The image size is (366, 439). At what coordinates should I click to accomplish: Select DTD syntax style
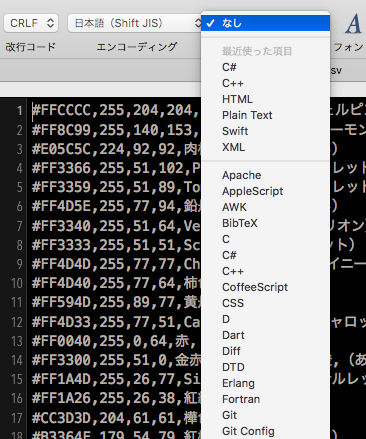pyautogui.click(x=265, y=367)
